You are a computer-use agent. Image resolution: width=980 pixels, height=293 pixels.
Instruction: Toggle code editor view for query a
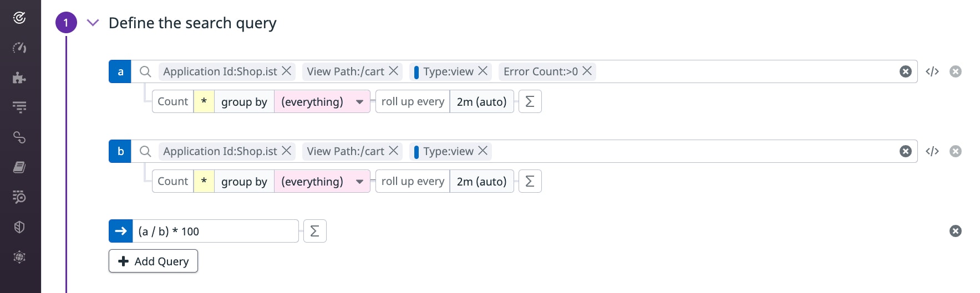click(x=932, y=71)
